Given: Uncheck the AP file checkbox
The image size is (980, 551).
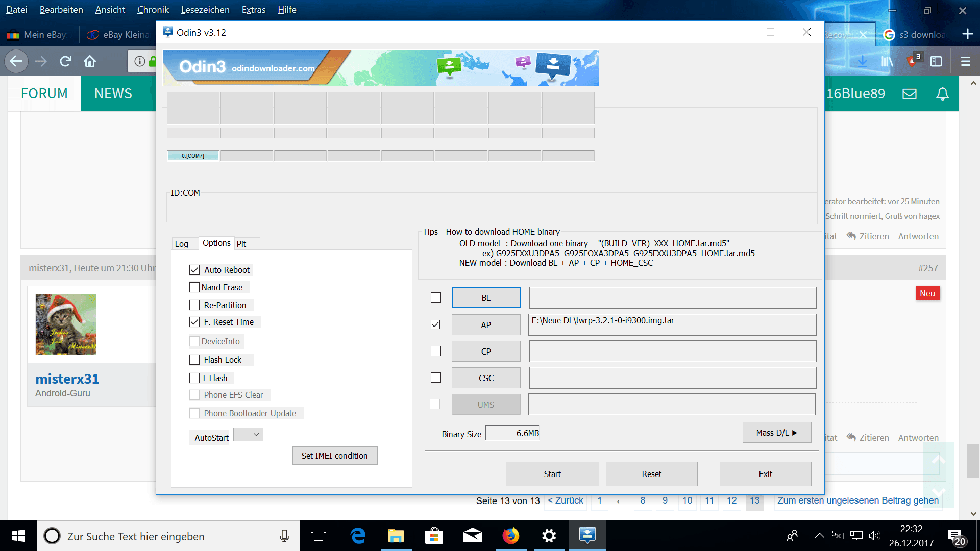Looking at the screenshot, I should click(x=435, y=324).
